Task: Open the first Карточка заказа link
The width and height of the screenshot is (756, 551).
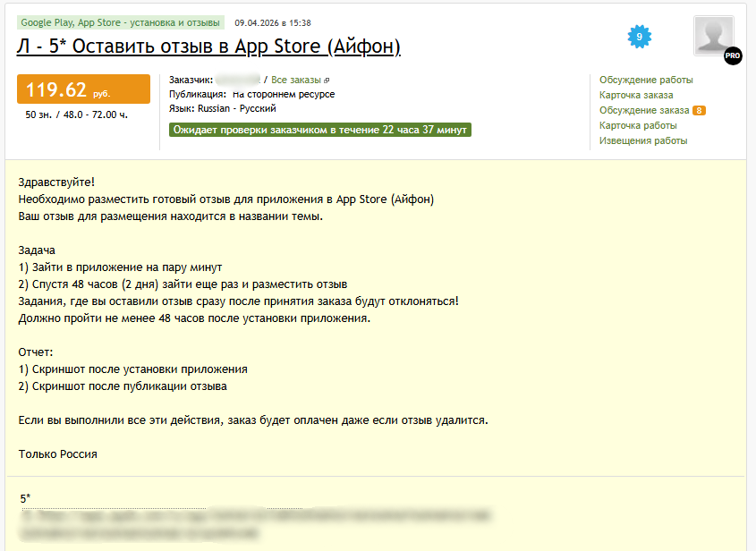Action: tap(636, 95)
